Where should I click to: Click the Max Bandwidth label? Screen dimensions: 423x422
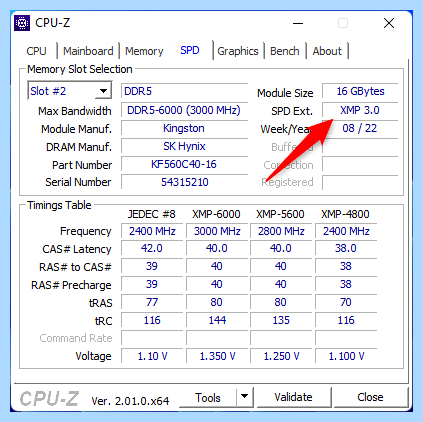pos(75,111)
